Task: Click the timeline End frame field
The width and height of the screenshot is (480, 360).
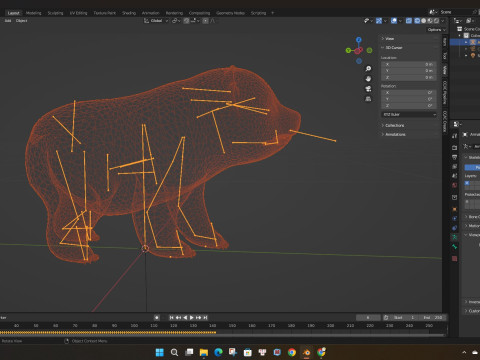Action: (x=433, y=318)
